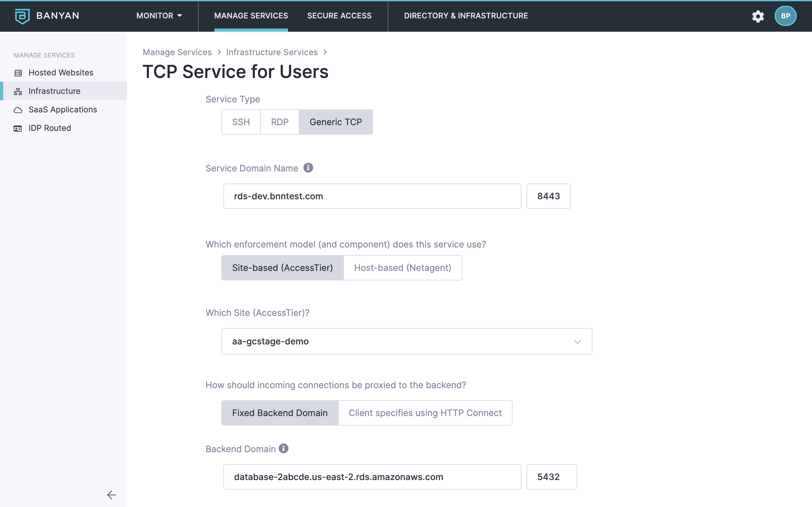Show info for Service Domain Name

click(x=308, y=168)
